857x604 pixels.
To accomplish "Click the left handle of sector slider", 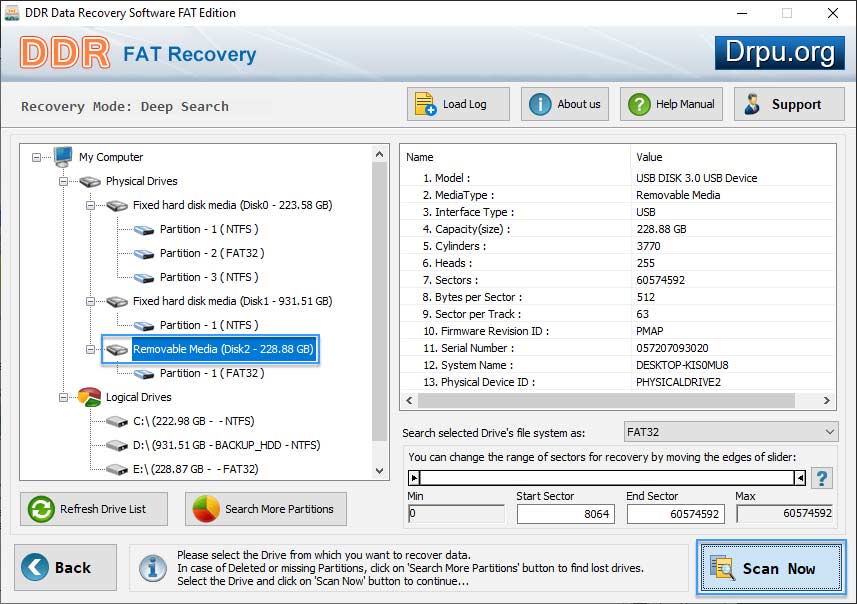I will (414, 478).
